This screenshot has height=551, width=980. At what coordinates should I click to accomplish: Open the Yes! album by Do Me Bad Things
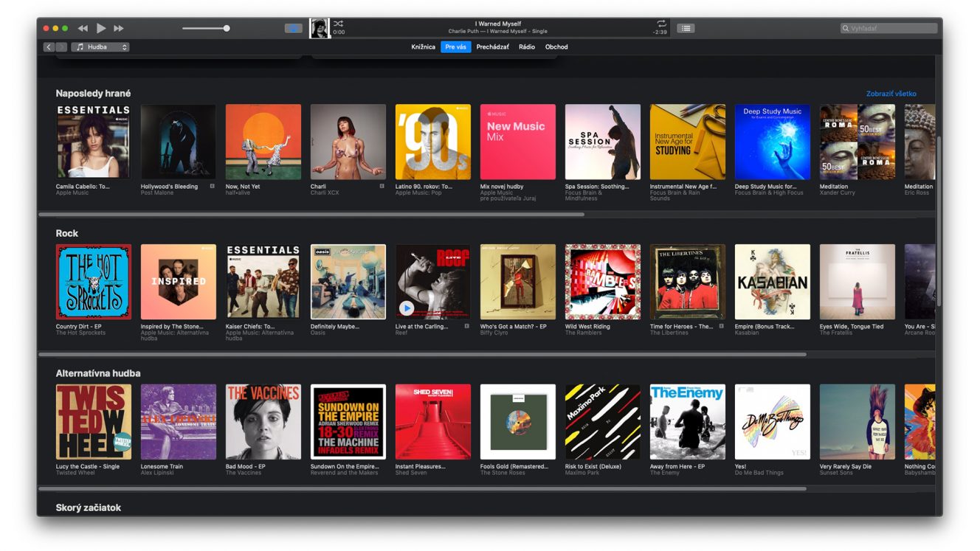coord(773,422)
